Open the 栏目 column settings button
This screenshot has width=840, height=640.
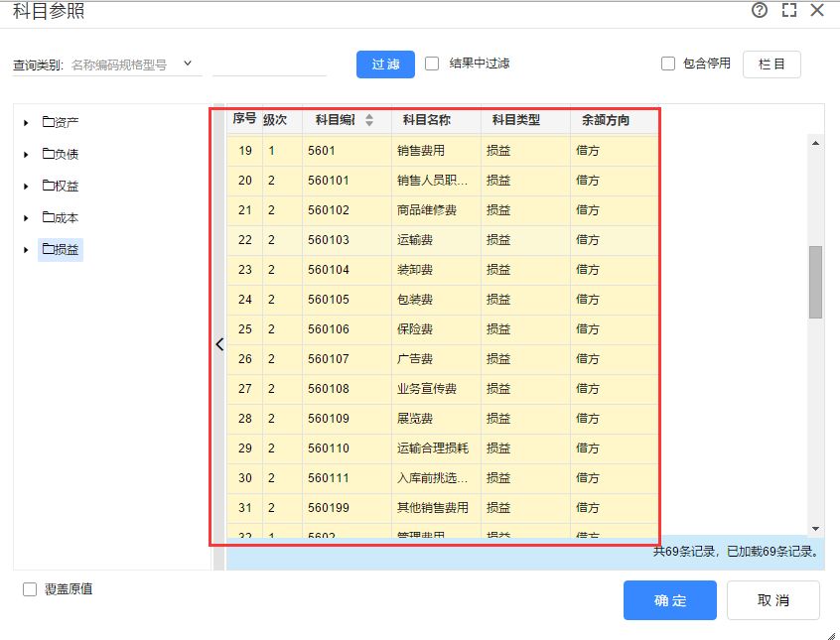coord(771,64)
